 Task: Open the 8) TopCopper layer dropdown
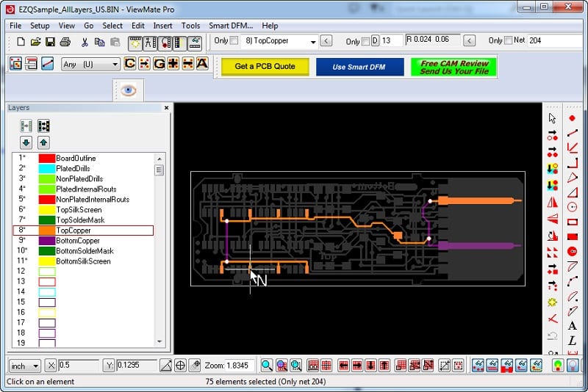point(312,41)
